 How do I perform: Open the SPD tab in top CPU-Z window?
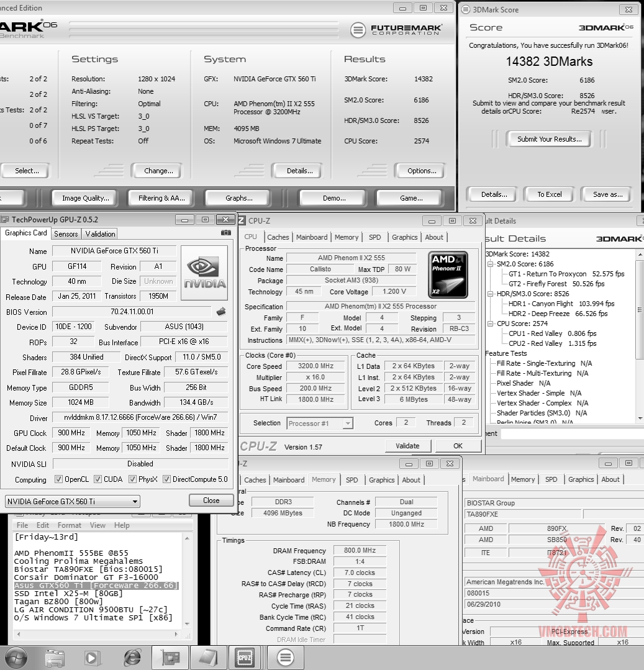374,237
